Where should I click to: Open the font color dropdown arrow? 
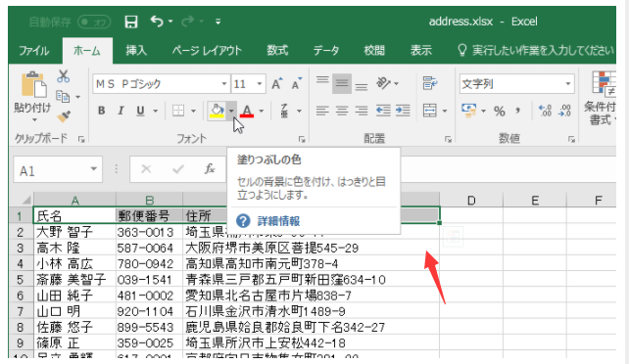262,111
